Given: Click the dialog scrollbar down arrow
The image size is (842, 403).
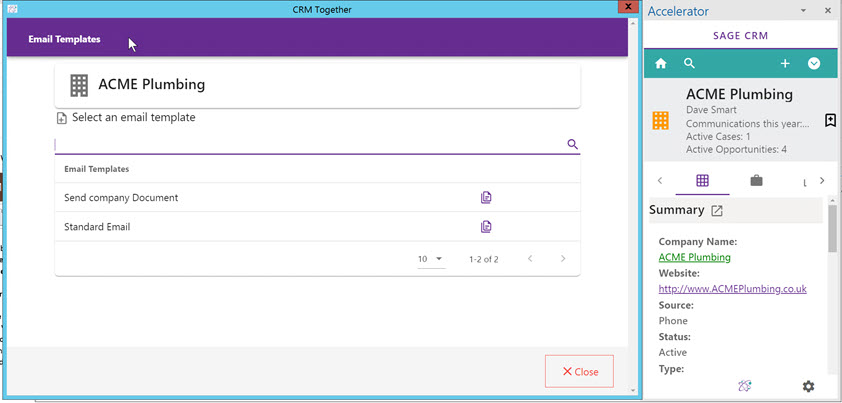Looking at the screenshot, I should 633,390.
